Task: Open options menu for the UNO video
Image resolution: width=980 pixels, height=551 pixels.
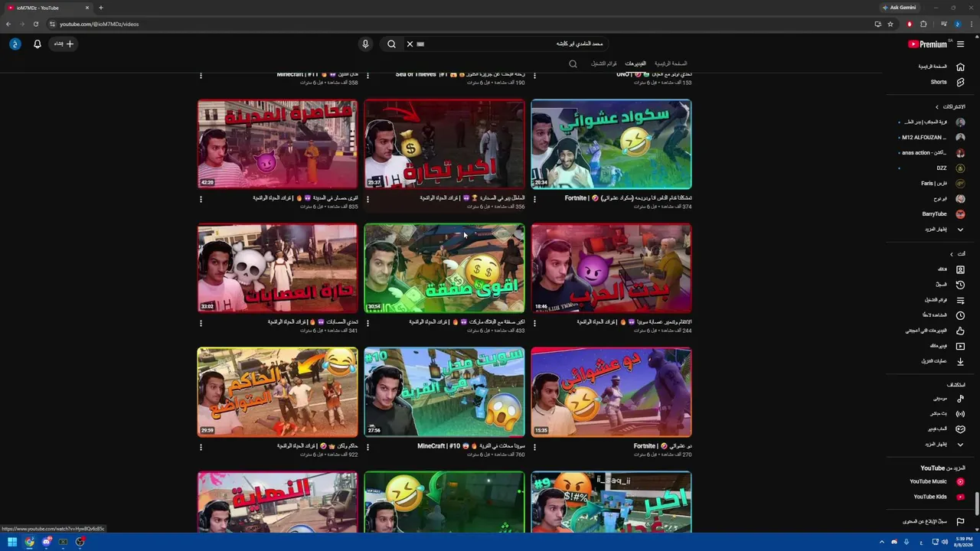Action: pos(534,75)
